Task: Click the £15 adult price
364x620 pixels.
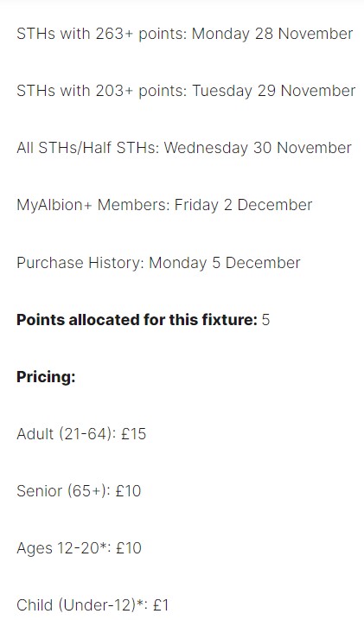Action: pos(134,434)
